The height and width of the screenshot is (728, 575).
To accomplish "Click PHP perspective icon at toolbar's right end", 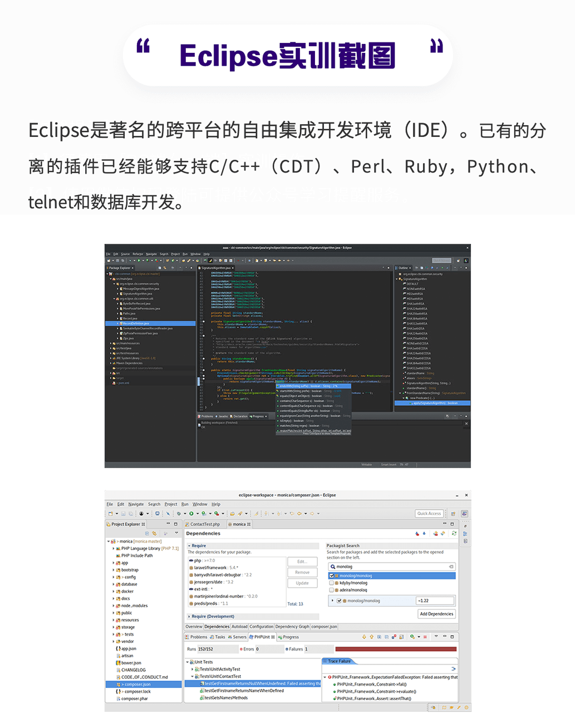I will click(464, 514).
